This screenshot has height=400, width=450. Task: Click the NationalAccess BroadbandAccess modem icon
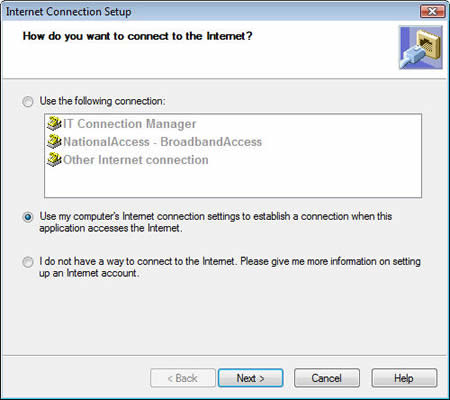point(54,142)
